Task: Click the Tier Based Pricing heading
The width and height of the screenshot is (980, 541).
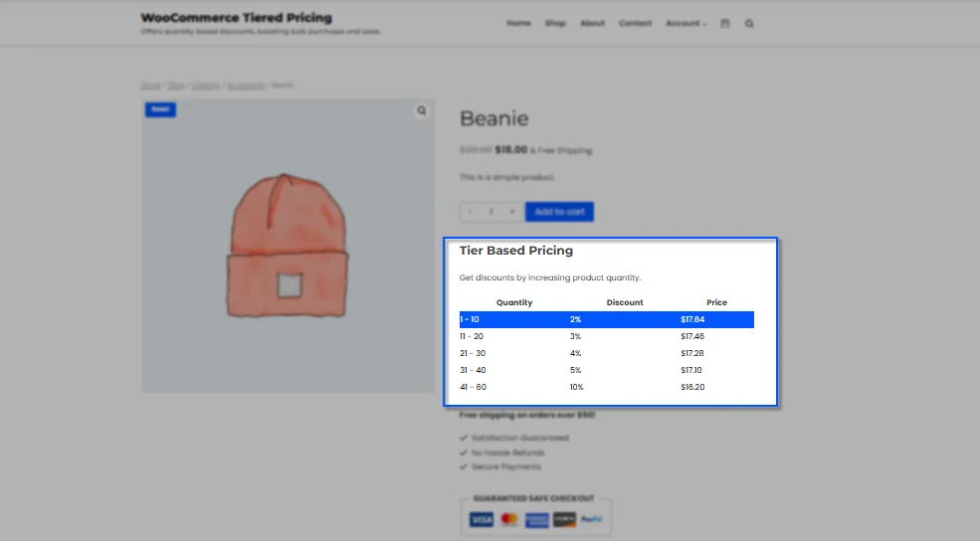Action: [516, 251]
